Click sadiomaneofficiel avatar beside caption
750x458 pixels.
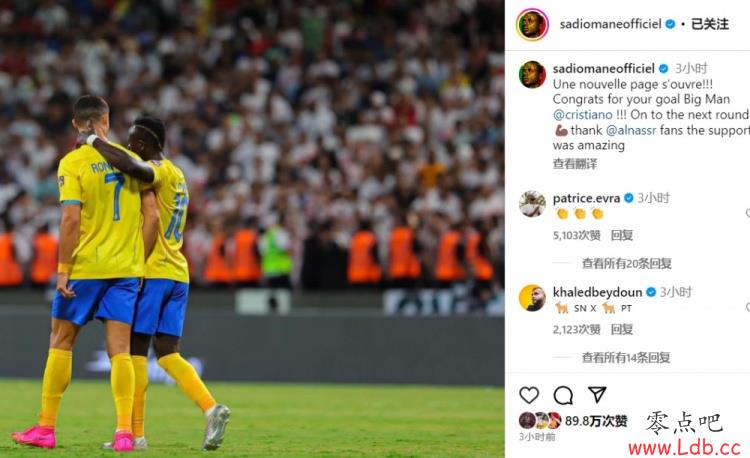coord(532,75)
